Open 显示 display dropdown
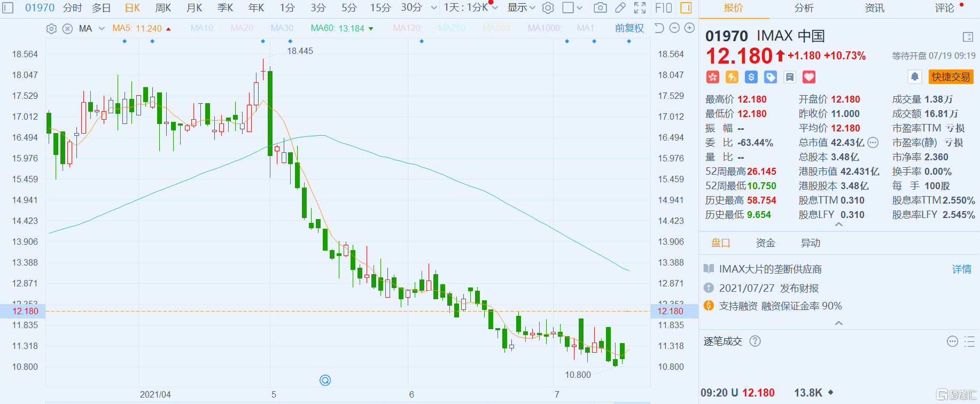Image resolution: width=980 pixels, height=404 pixels. (x=521, y=7)
